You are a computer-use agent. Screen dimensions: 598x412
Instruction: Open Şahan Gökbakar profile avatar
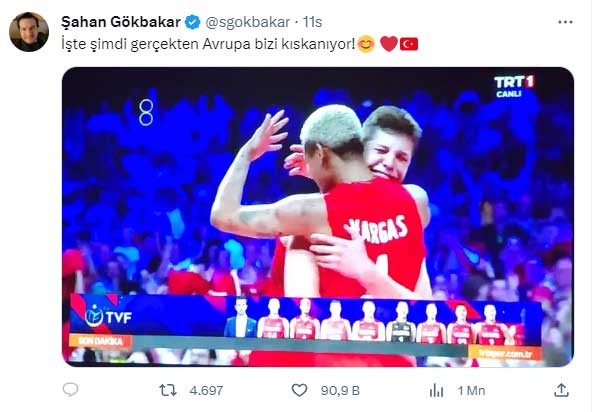coord(29,32)
